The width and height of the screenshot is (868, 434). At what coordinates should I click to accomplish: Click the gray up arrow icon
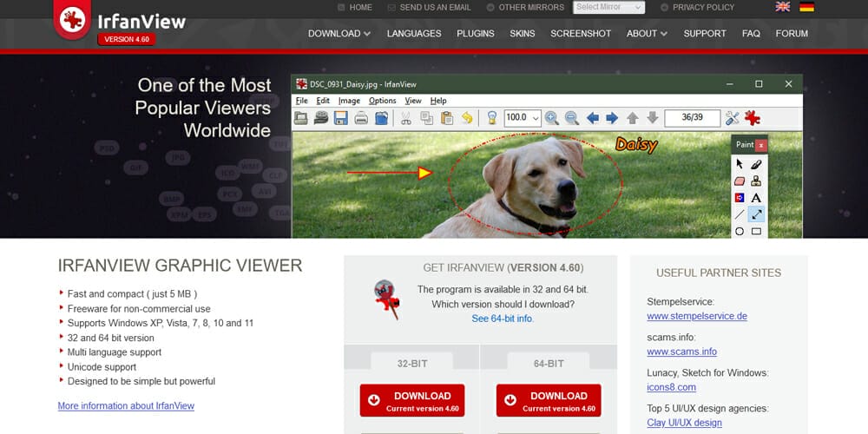pyautogui.click(x=632, y=118)
